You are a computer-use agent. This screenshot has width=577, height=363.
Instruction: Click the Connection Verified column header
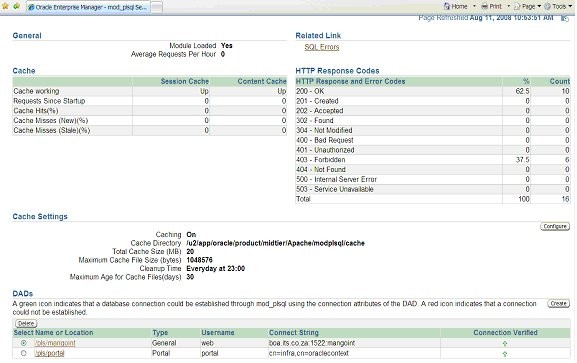pyautogui.click(x=505, y=332)
